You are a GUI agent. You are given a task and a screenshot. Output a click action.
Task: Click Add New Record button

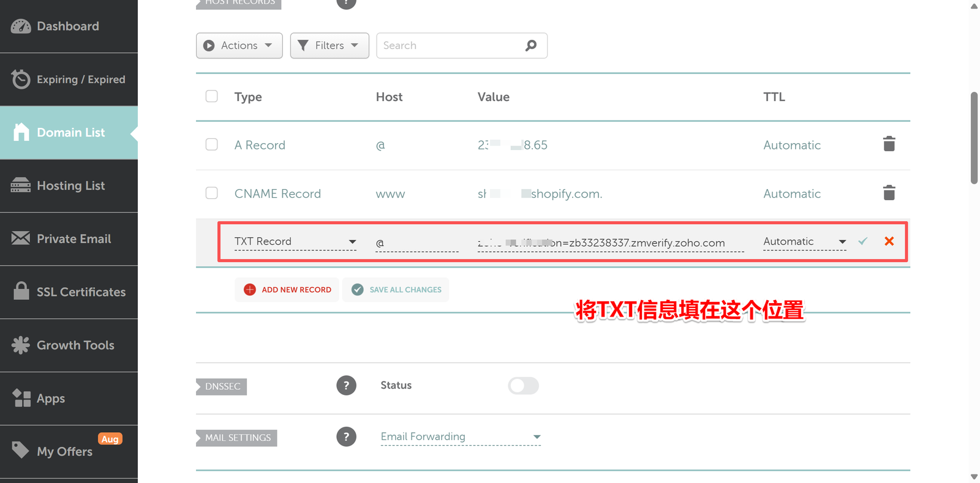click(x=287, y=290)
